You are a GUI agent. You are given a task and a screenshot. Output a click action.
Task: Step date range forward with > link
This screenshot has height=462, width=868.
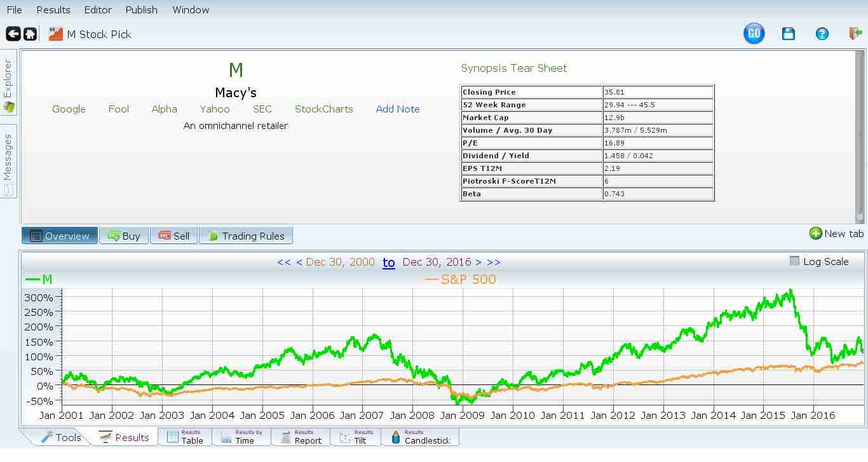tap(478, 262)
